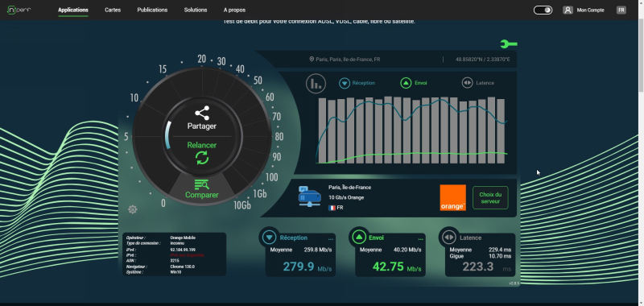The height and width of the screenshot is (306, 644).
Task: Restart the test with Relancer
Action: (x=202, y=153)
